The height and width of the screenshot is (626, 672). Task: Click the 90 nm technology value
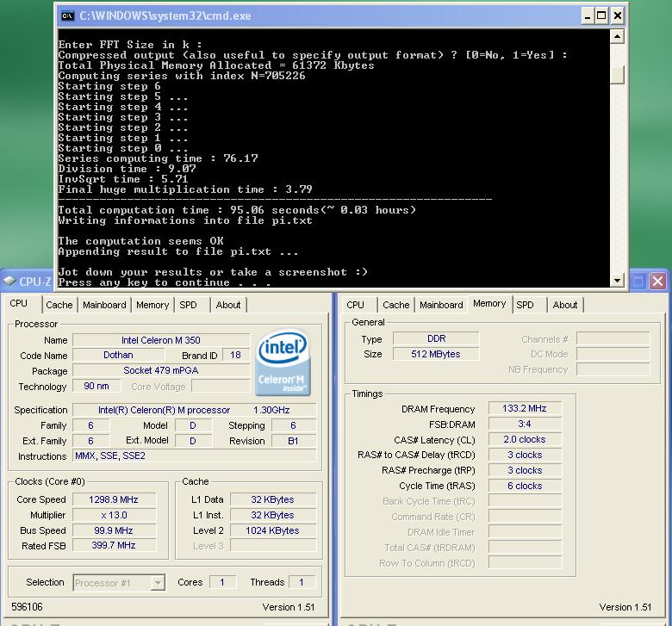click(96, 386)
